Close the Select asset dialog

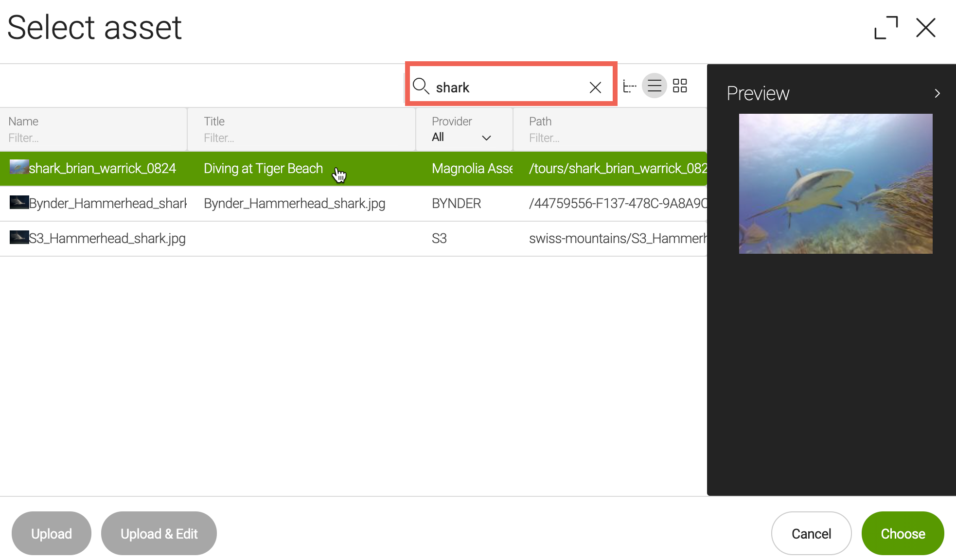pos(925,27)
